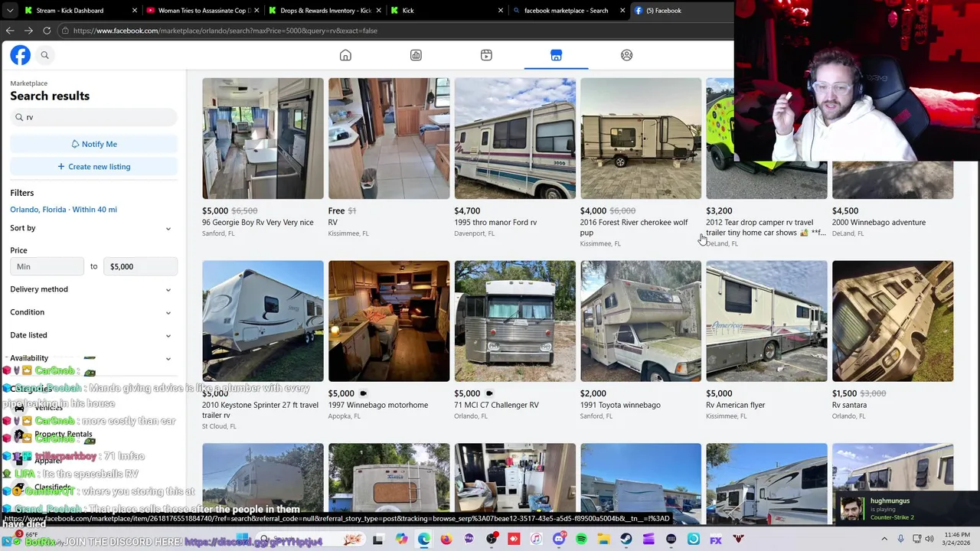
Task: Open the 2010 Keystone Sprinter listing photo
Action: (x=263, y=321)
